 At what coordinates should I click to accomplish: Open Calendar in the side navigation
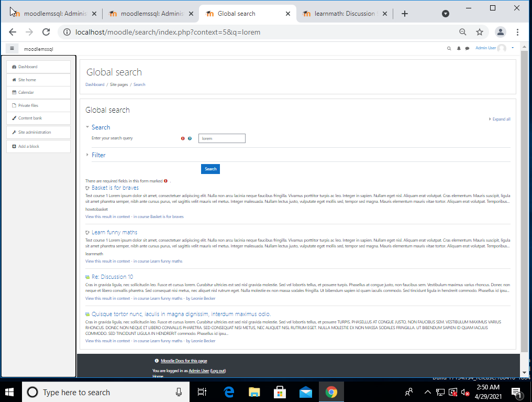tap(38, 92)
